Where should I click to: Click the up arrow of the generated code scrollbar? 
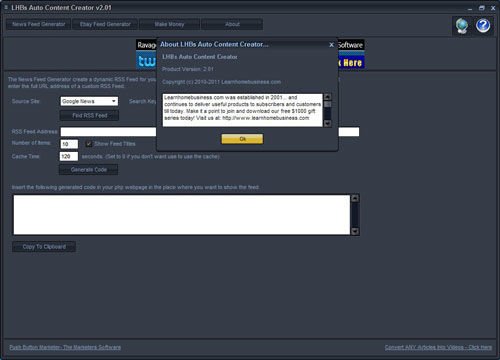[x=355, y=198]
